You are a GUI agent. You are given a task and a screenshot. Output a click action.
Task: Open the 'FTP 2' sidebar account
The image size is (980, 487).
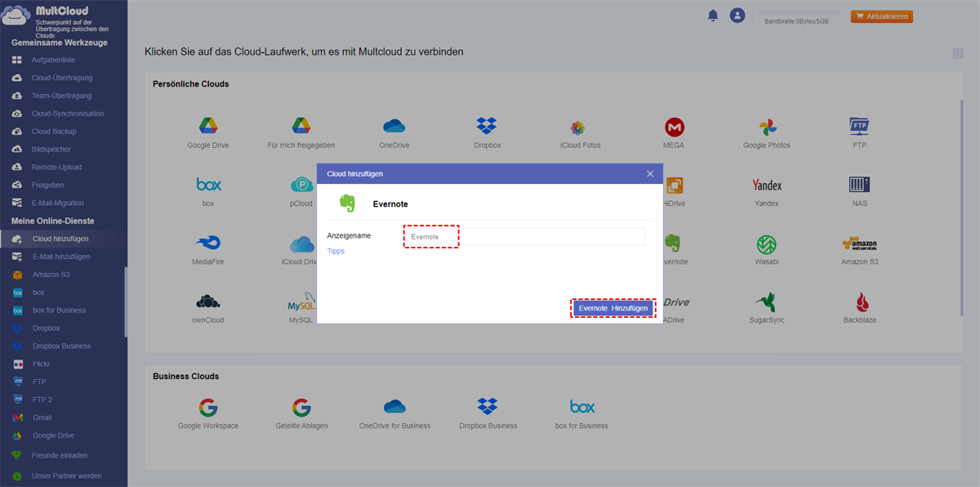[42, 400]
